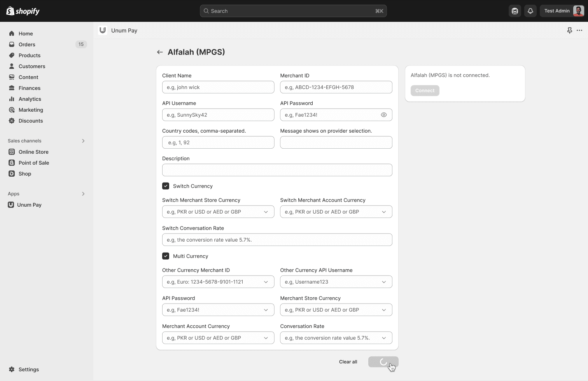Click the back arrow beside Alfalah (MPGS)
This screenshot has height=381, width=588.
[159, 52]
